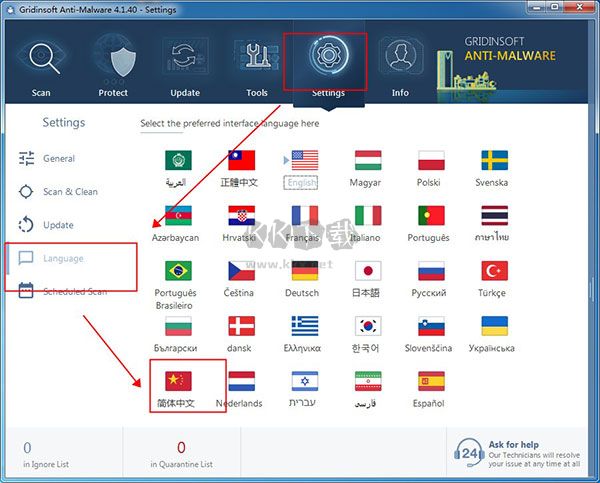
Task: Click the Scan label in top navigation
Action: [x=41, y=93]
